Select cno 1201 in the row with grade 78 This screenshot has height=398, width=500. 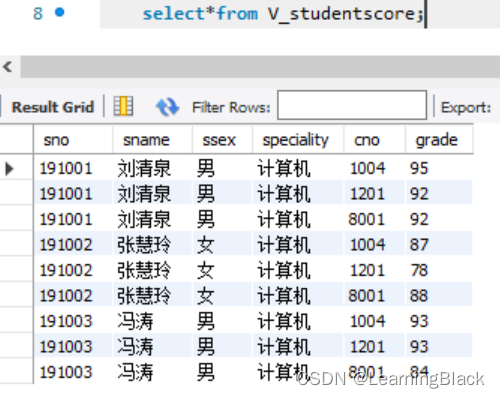point(375,270)
